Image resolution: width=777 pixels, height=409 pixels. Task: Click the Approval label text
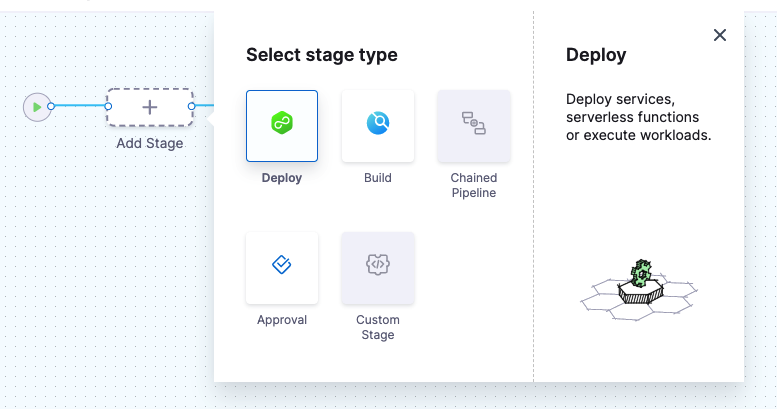click(x=282, y=321)
